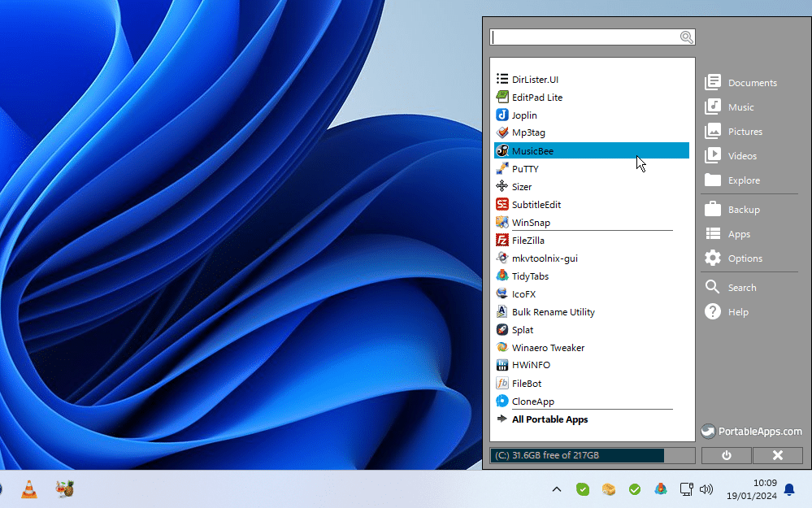The width and height of the screenshot is (812, 508).
Task: Expand hidden system tray icons
Action: 557,488
